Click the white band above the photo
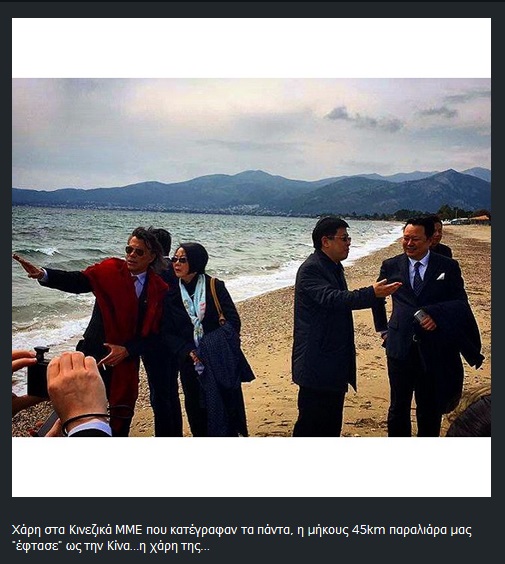Image resolution: width=505 pixels, height=564 pixels. tap(251, 48)
